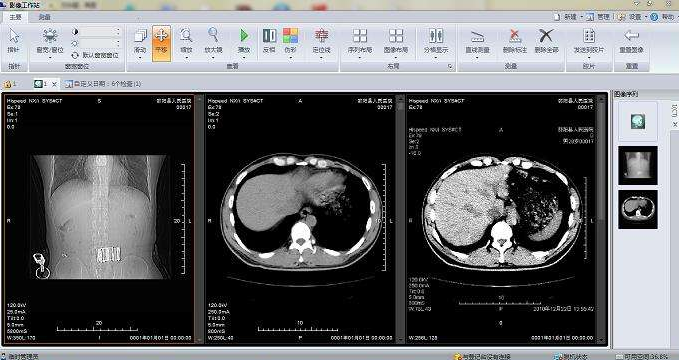
Task: Switch to the Main (主要) ribbon tab
Action: pyautogui.click(x=16, y=17)
